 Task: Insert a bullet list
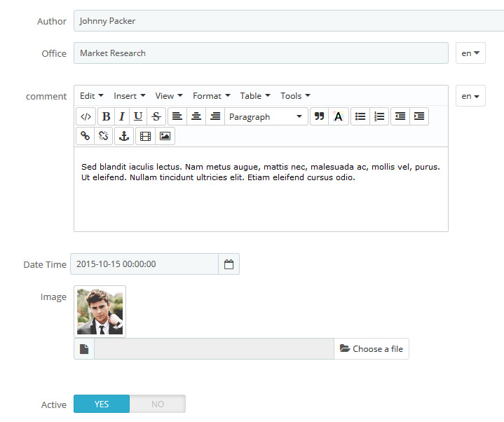click(x=360, y=116)
